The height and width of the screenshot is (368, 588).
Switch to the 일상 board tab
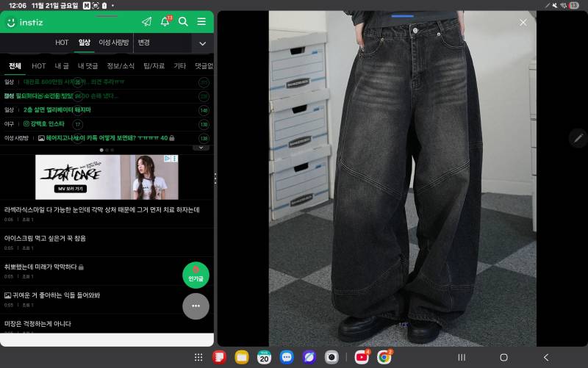(x=85, y=43)
